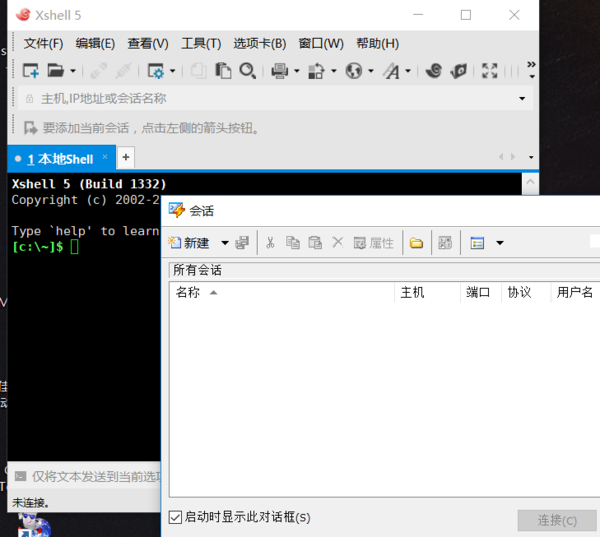Open the tab list dropdown arrow at right

click(531, 157)
